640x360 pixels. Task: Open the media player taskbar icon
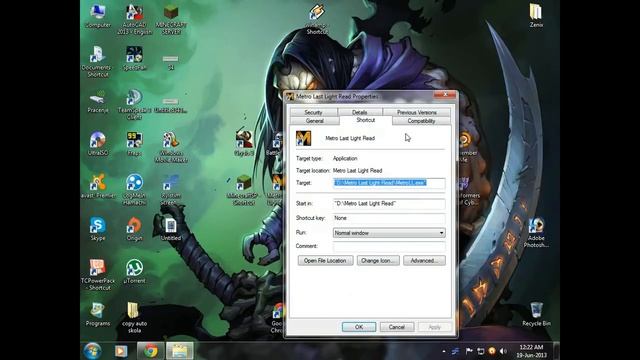point(121,351)
